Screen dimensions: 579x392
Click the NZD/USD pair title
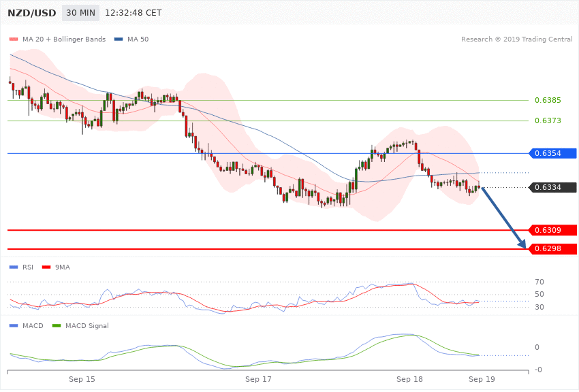tap(32, 13)
